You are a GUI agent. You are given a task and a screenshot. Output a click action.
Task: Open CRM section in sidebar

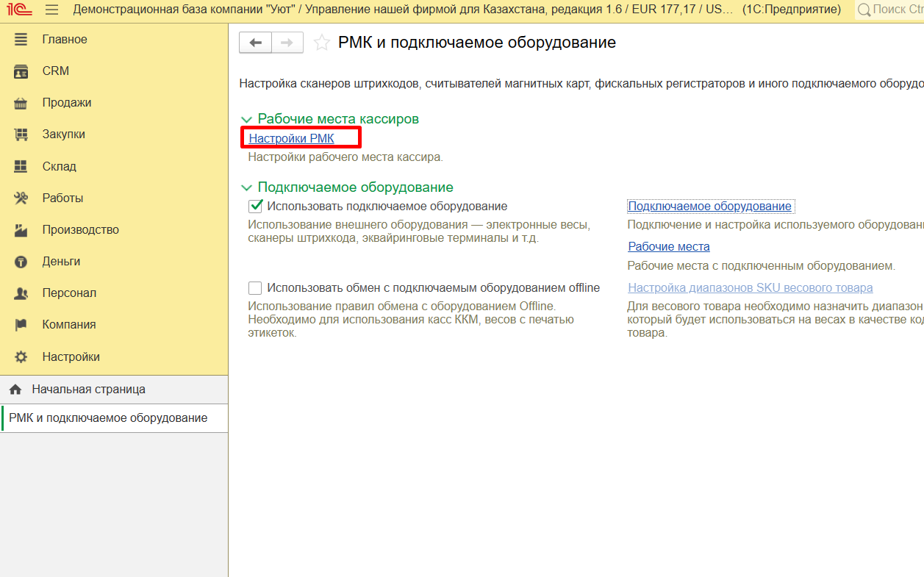pos(55,71)
